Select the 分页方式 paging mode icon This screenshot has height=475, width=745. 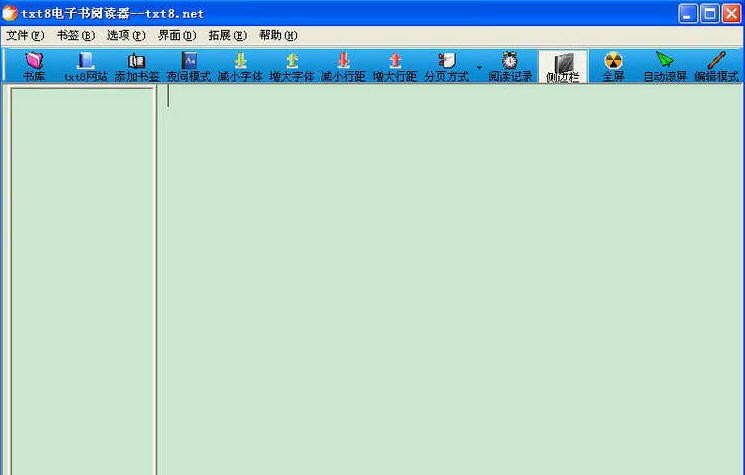pos(447,66)
